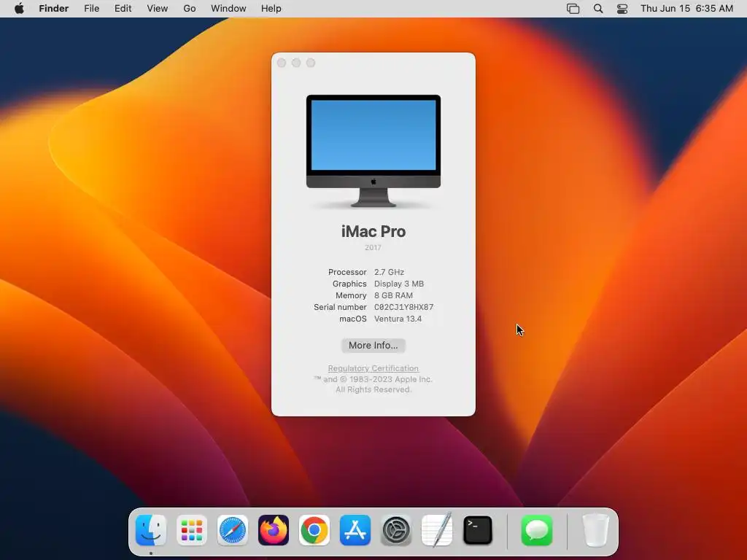Click the Ventura 13.4 version text
Screen dimensions: 747x560
[398, 319]
